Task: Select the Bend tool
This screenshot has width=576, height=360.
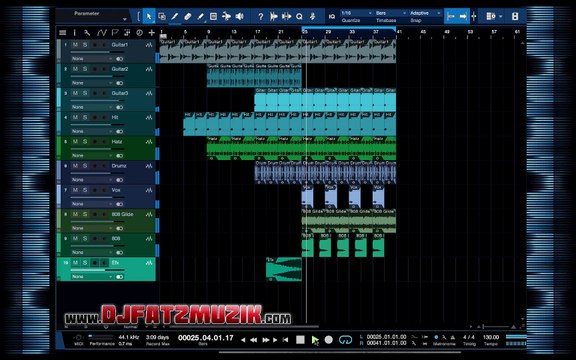Action: coord(226,16)
